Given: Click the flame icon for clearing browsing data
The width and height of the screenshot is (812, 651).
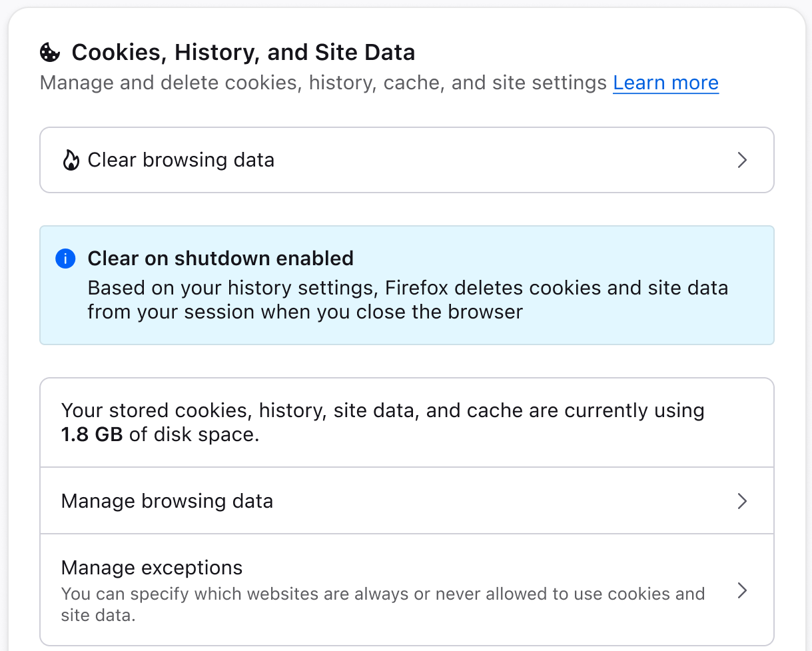Looking at the screenshot, I should pyautogui.click(x=71, y=161).
